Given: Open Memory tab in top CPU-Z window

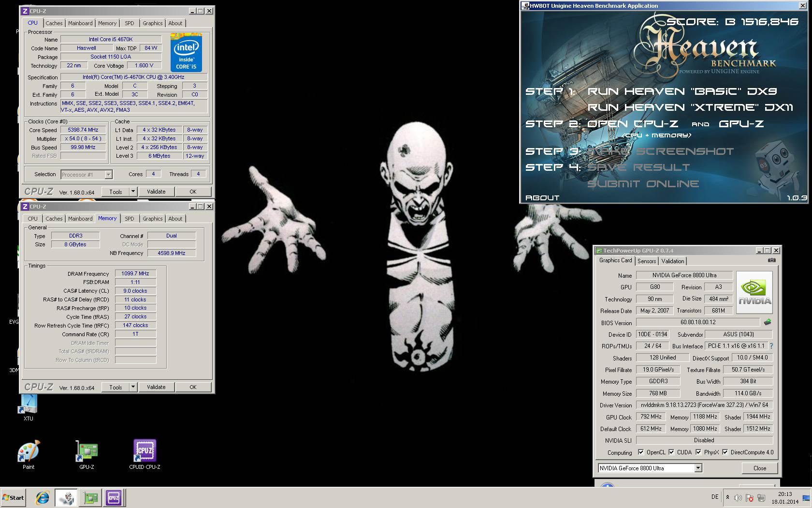Looking at the screenshot, I should coord(107,23).
